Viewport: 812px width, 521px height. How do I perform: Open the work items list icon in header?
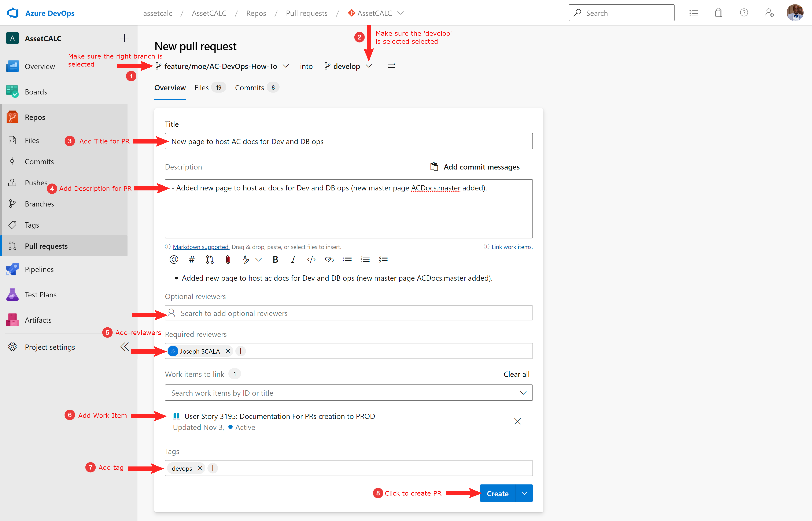pos(694,13)
